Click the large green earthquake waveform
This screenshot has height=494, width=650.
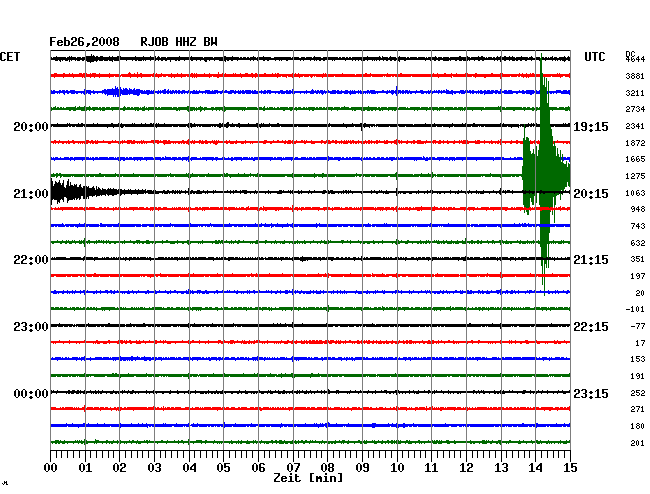pyautogui.click(x=546, y=174)
